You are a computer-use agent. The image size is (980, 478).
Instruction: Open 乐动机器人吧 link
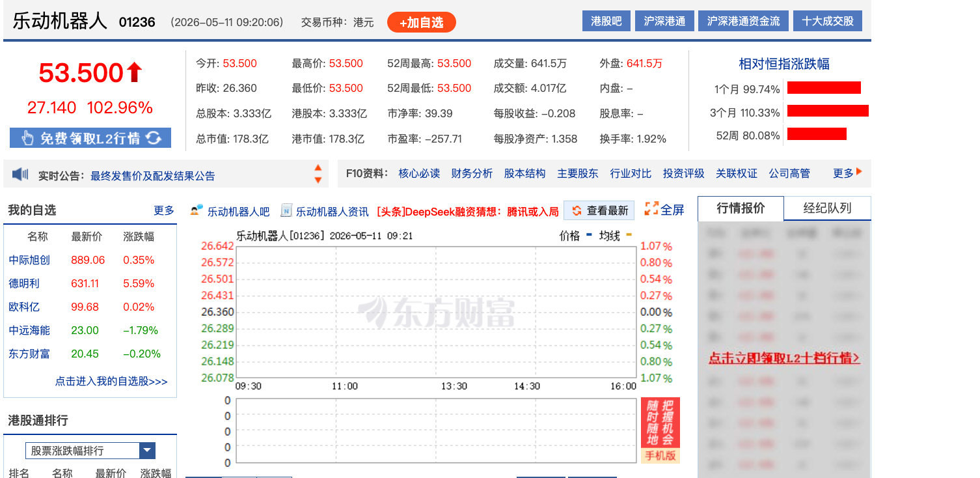pyautogui.click(x=238, y=211)
